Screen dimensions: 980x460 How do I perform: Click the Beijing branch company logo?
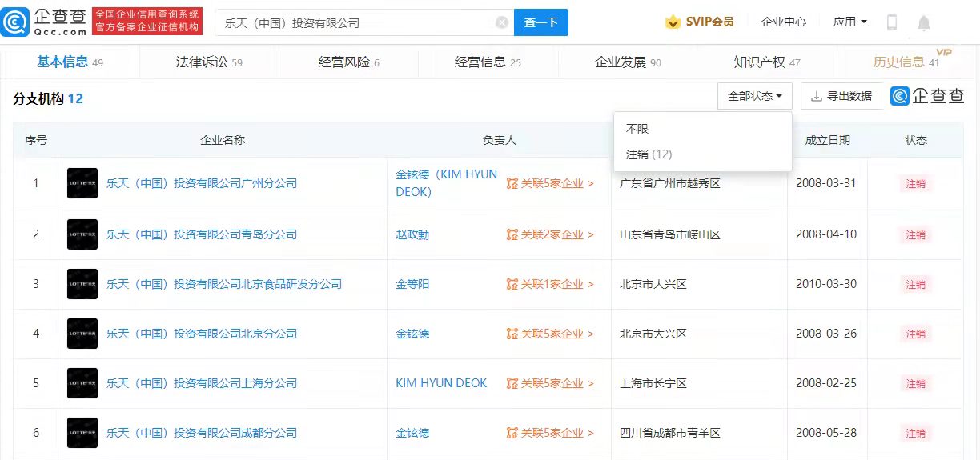(x=82, y=334)
